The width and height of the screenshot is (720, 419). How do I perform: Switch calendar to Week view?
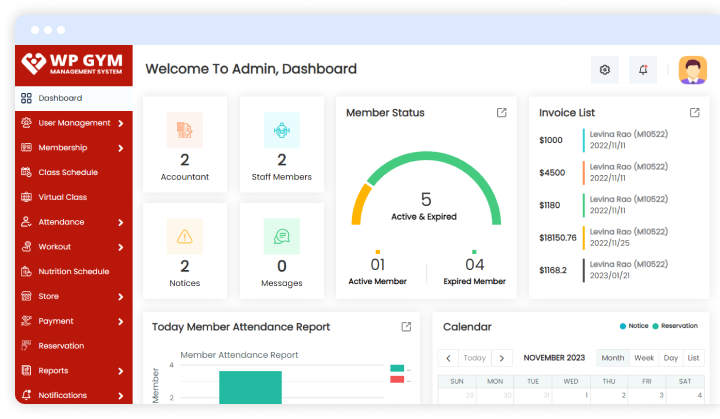(644, 358)
